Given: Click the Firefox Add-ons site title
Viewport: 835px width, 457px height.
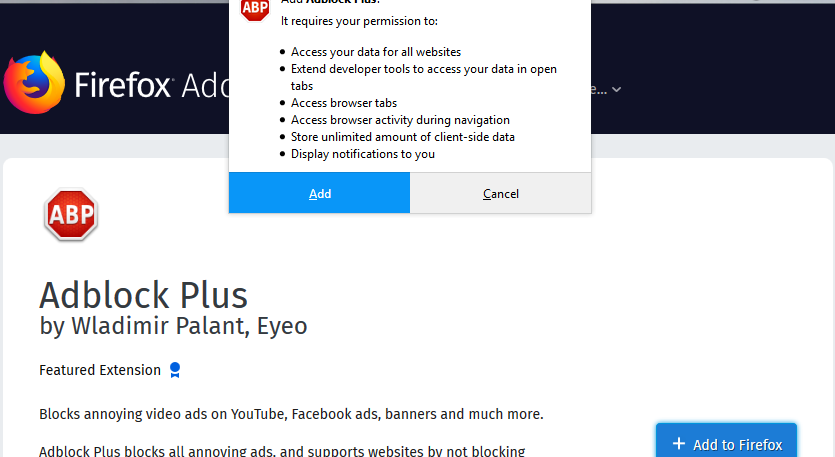Looking at the screenshot, I should coord(152,85).
